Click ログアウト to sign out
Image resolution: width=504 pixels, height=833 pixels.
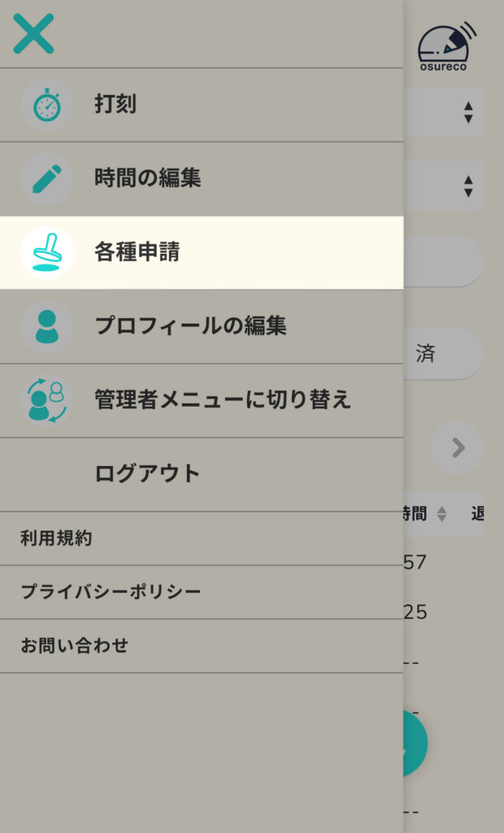click(x=147, y=473)
